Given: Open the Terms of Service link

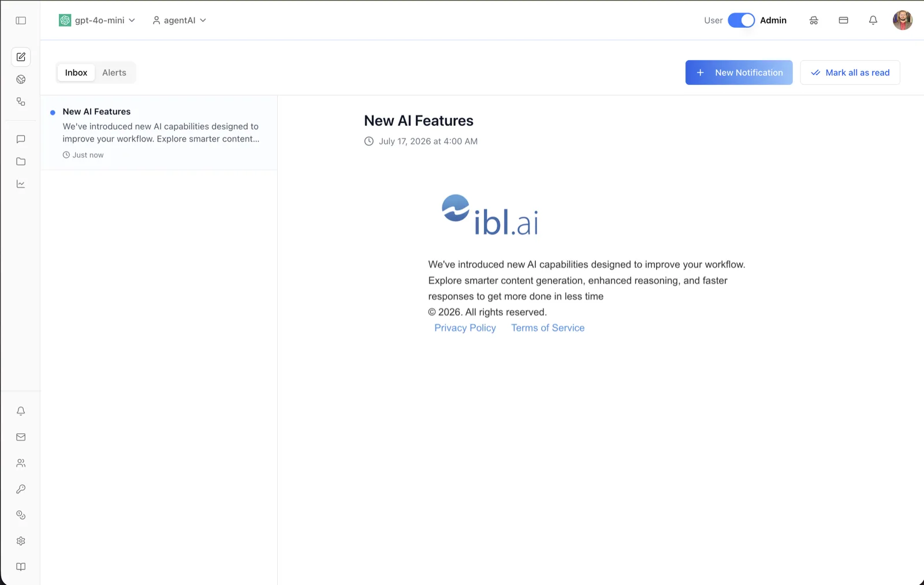Looking at the screenshot, I should [547, 328].
